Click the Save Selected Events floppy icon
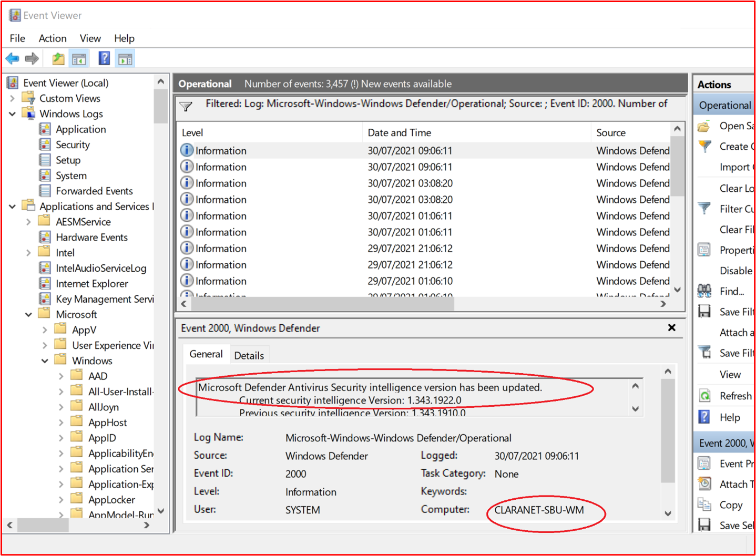The image size is (756, 556). pyautogui.click(x=704, y=524)
